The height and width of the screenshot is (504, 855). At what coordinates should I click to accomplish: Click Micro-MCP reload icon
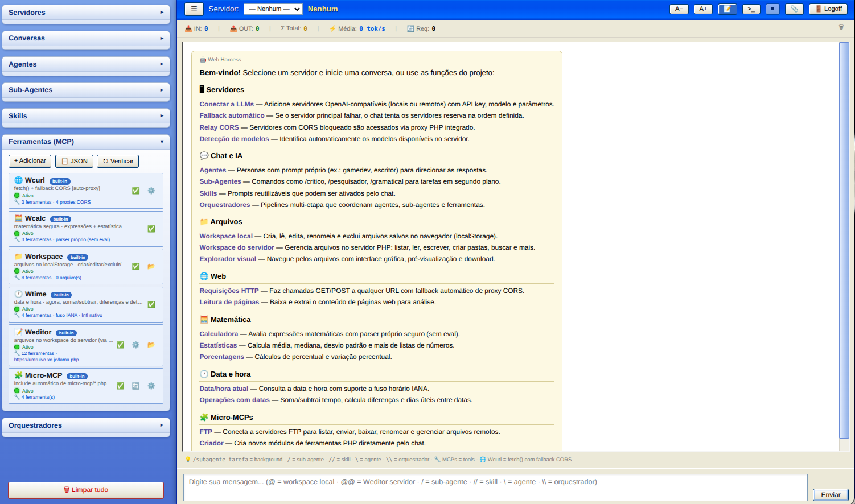(136, 386)
